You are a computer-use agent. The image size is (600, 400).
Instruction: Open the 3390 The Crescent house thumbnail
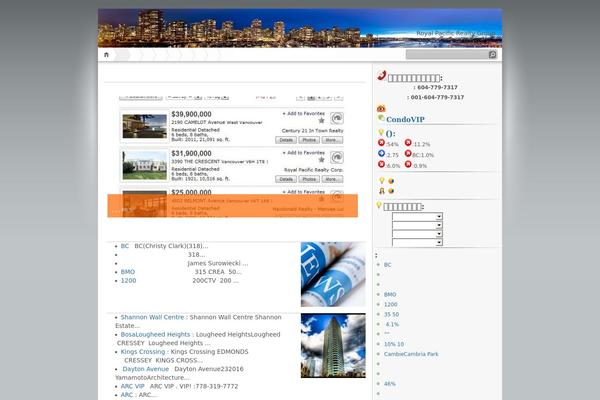pyautogui.click(x=145, y=165)
